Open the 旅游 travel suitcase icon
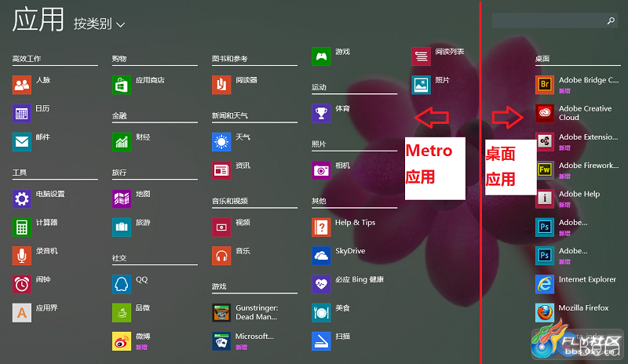Screen dimensions: 628x364 tap(122, 227)
